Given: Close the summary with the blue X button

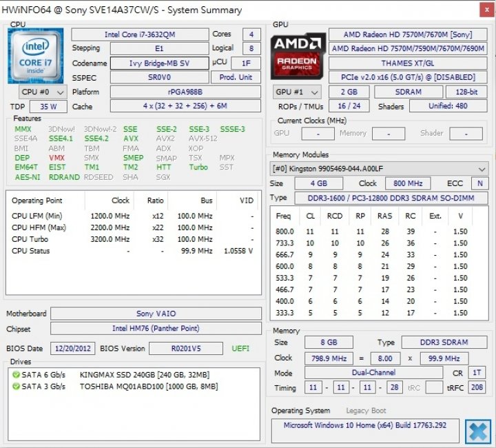Looking at the screenshot, I should point(477,431).
